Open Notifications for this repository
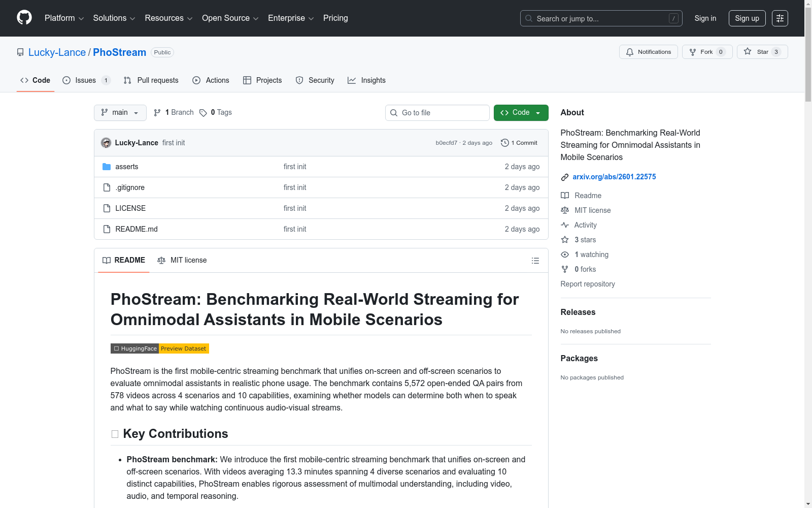This screenshot has width=812, height=508. coord(648,52)
